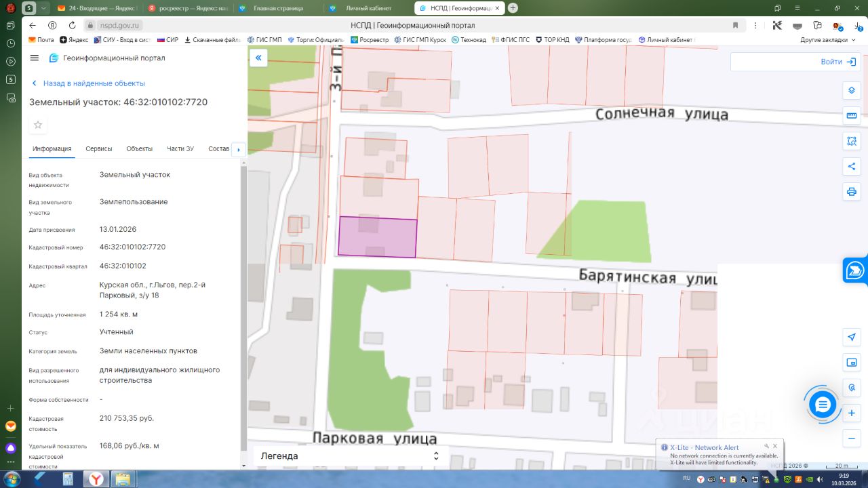This screenshot has width=868, height=488.
Task: Click the share map icon
Action: click(x=852, y=167)
